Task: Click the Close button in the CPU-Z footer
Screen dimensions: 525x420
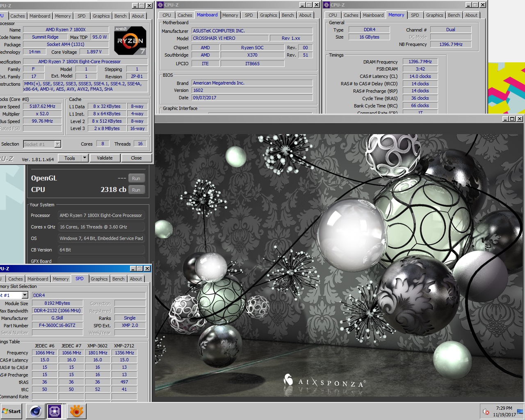Action: click(x=136, y=158)
